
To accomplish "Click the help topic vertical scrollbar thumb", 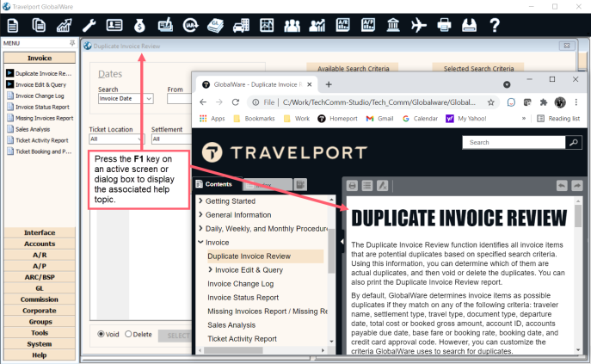I will [578, 216].
